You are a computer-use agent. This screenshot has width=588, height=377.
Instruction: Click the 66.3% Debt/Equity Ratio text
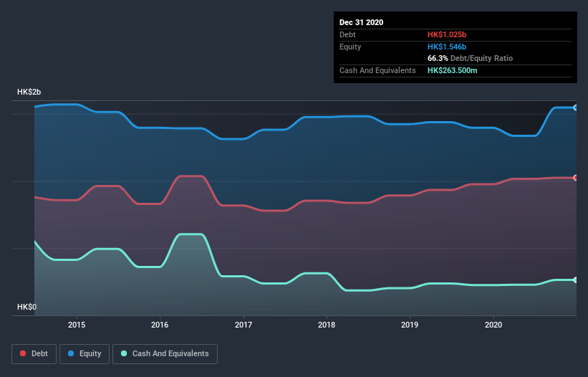point(470,58)
